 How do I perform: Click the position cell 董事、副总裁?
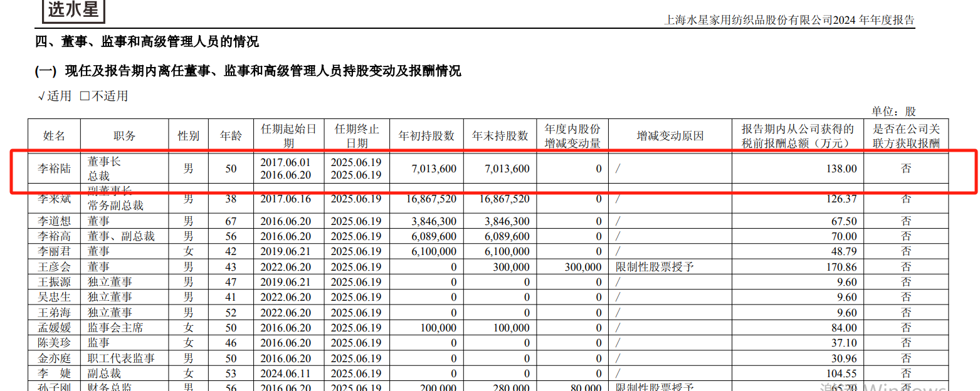pyautogui.click(x=121, y=236)
